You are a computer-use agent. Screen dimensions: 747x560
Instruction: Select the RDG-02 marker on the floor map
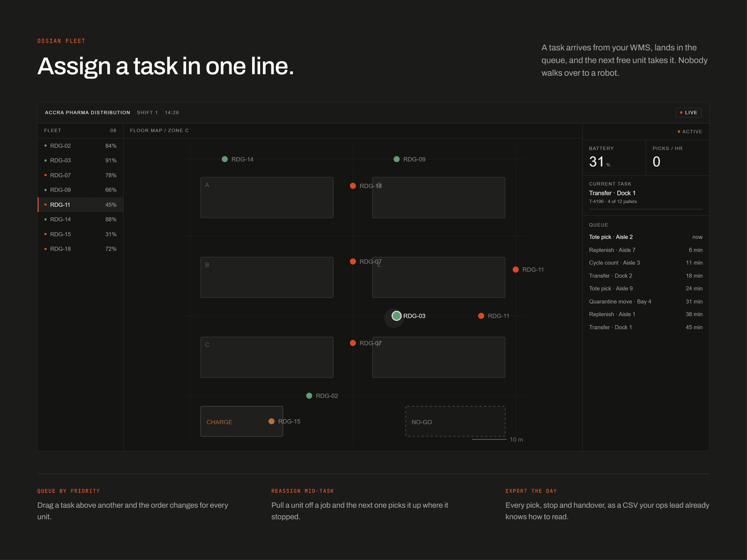(309, 396)
